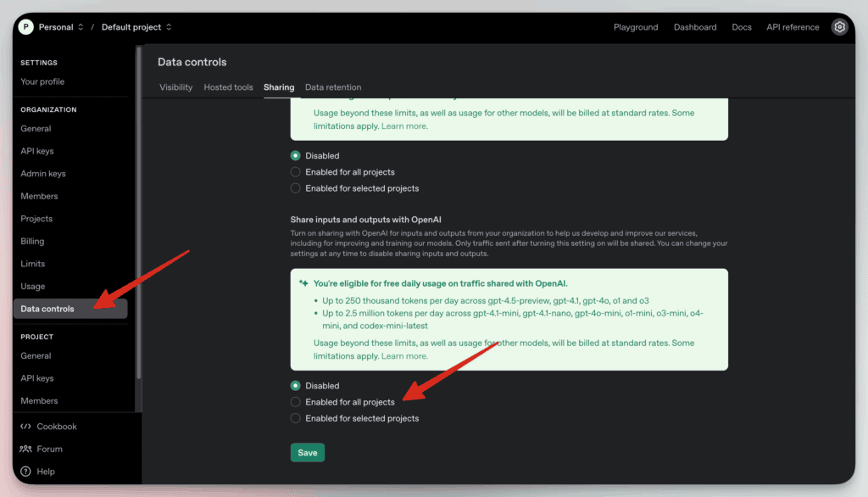Switch to the Hosted tools tab
868x497 pixels.
[228, 87]
